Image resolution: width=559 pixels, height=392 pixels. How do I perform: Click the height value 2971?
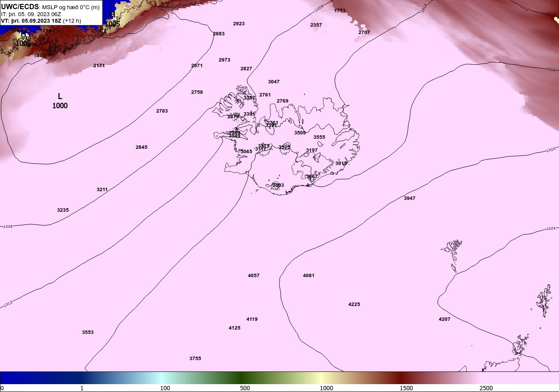tap(197, 65)
